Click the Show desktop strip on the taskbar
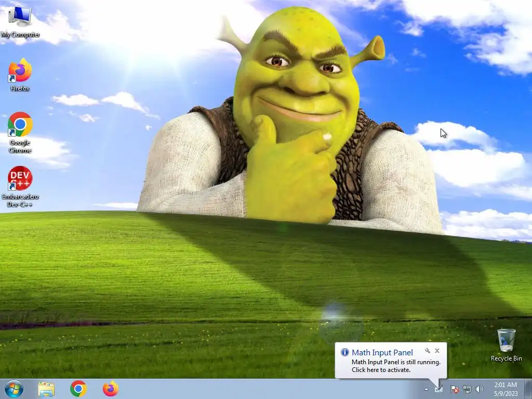This screenshot has height=399, width=532. tap(528, 389)
